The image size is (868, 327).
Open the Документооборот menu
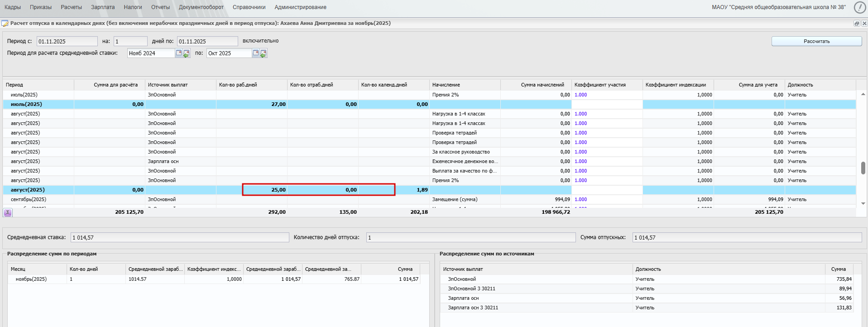click(x=201, y=7)
